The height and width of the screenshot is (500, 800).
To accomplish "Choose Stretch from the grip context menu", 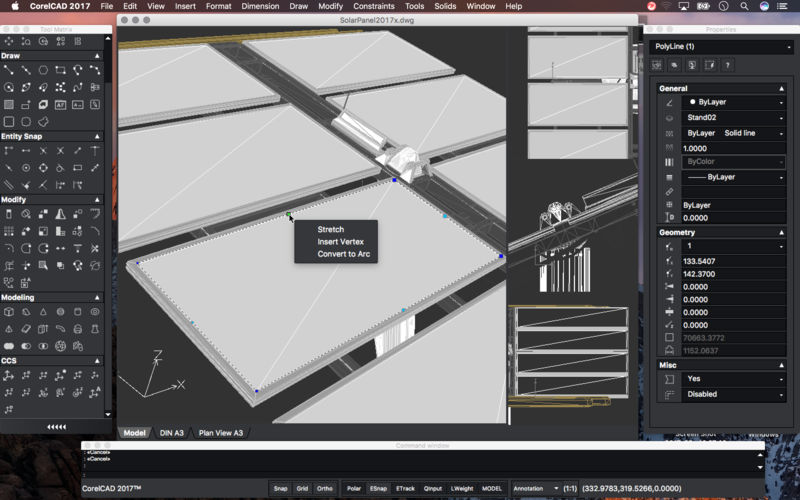I will (x=331, y=230).
